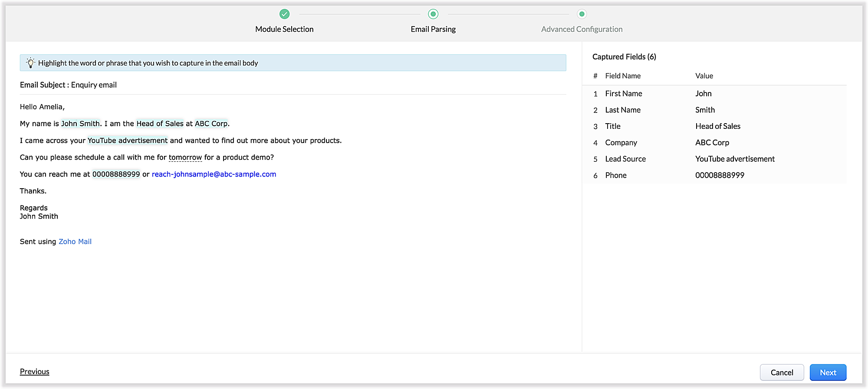
Task: Select the Lead Source captured field row
Action: 714,159
